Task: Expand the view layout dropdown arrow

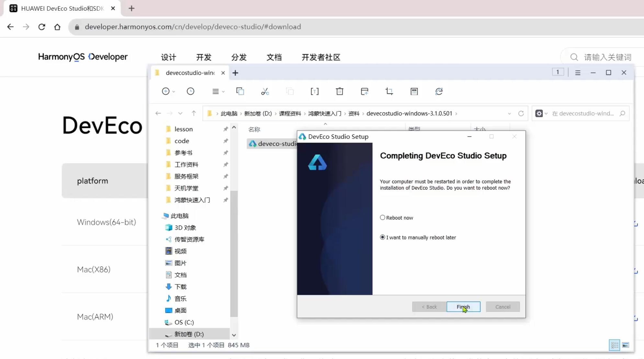Action: [223, 92]
